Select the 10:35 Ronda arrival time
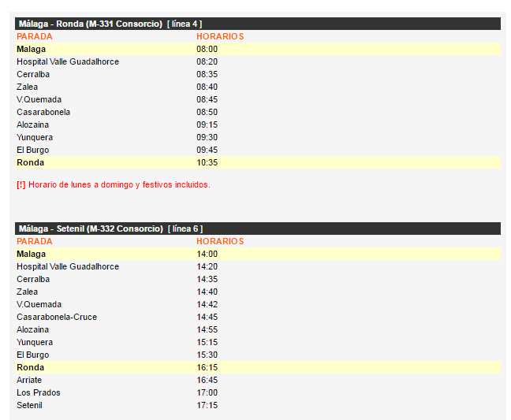This screenshot has width=511, height=420. pyautogui.click(x=207, y=163)
